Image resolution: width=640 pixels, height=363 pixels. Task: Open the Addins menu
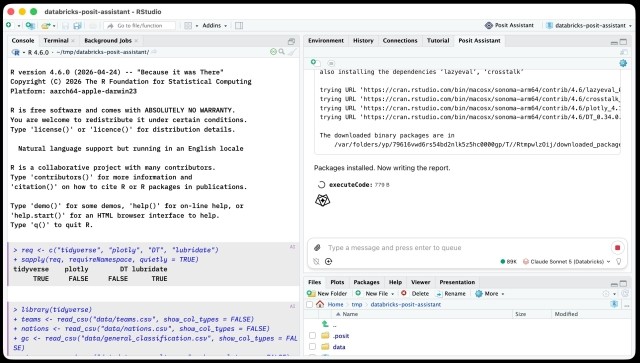coord(215,25)
